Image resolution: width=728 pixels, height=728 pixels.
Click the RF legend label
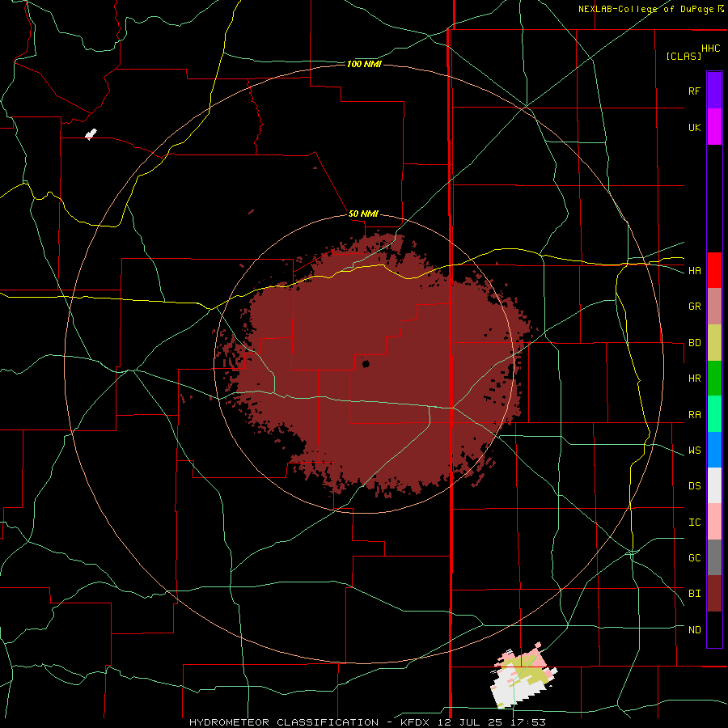point(694,91)
